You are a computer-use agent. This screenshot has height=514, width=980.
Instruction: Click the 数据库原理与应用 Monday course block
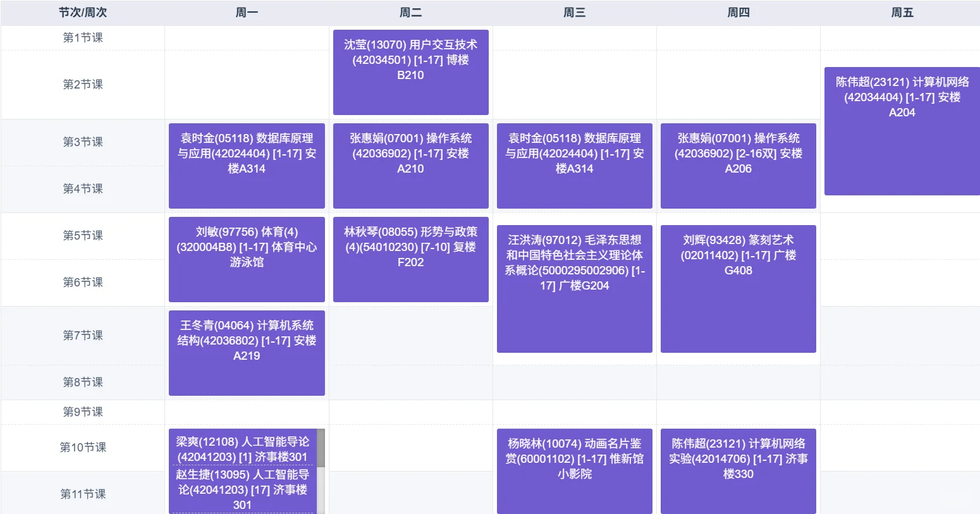246,165
